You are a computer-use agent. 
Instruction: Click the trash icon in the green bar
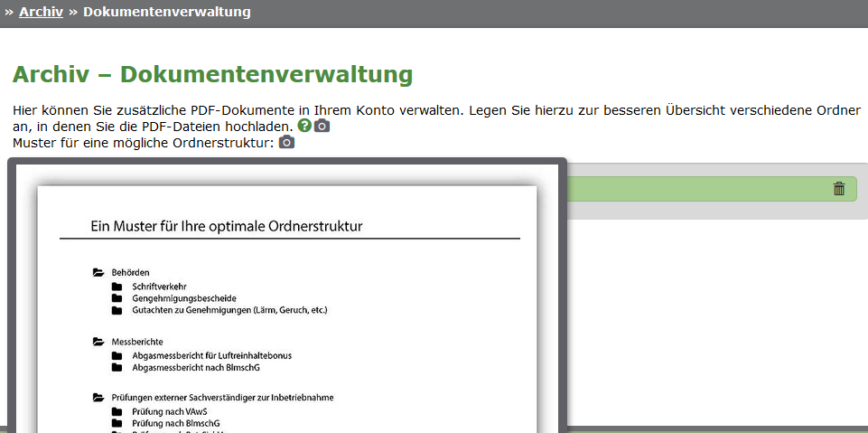tap(839, 189)
